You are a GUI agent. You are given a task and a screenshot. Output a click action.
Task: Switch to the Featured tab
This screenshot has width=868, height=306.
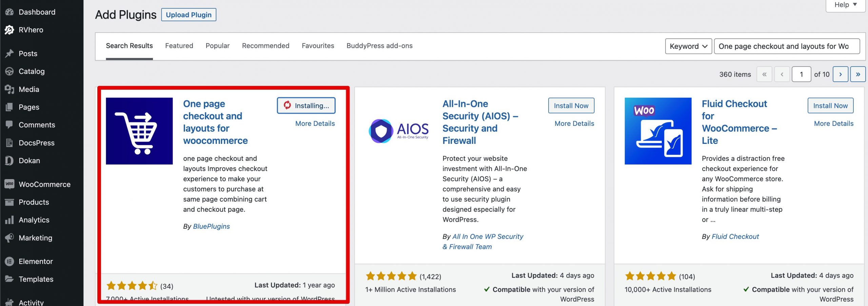179,46
